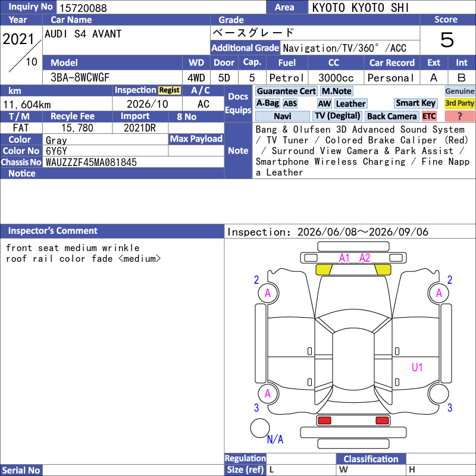Click the Additional Grade Navigation/TV/360°/ACC text
The width and height of the screenshot is (476, 476).
[x=345, y=48]
